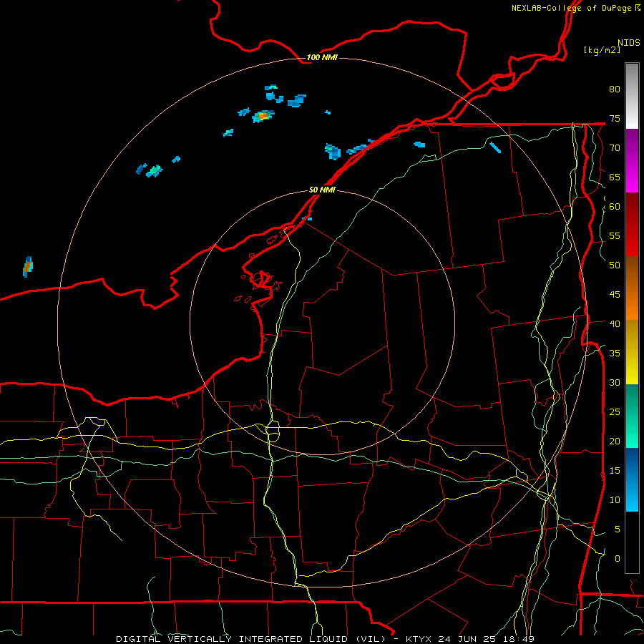Click the scale value 20
This screenshot has height=644, width=644.
[x=615, y=441]
